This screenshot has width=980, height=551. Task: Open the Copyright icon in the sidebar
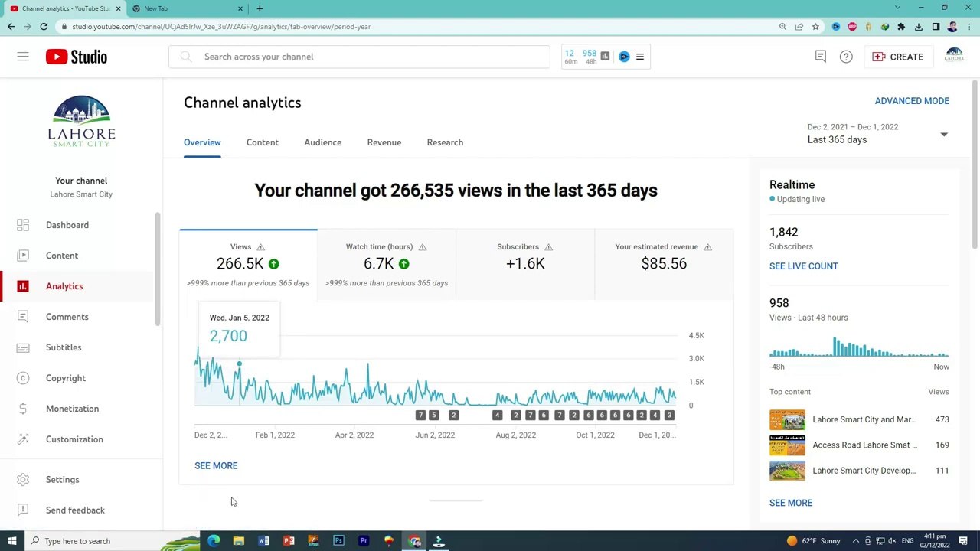point(23,378)
